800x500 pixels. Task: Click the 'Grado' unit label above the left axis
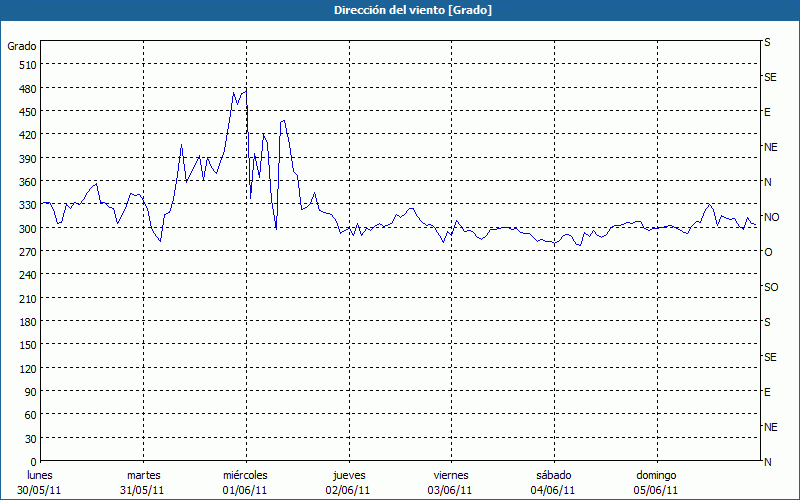click(22, 46)
